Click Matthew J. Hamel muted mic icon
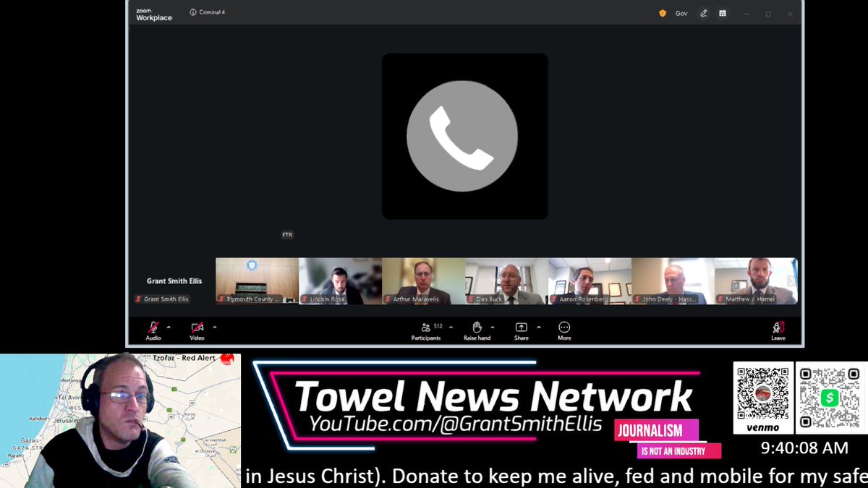This screenshot has width=868, height=488. click(x=720, y=299)
